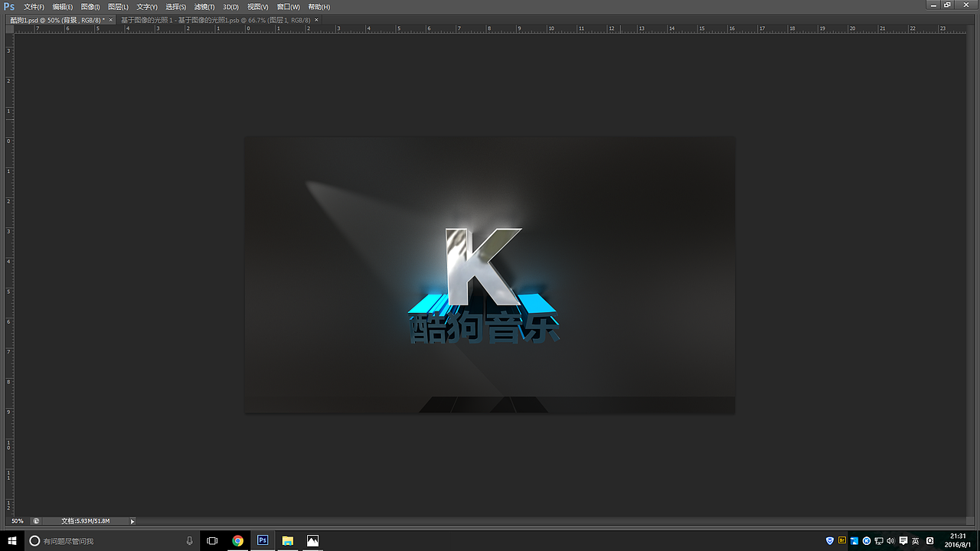Open the 图层(L) menu
980x551 pixels.
tap(118, 7)
